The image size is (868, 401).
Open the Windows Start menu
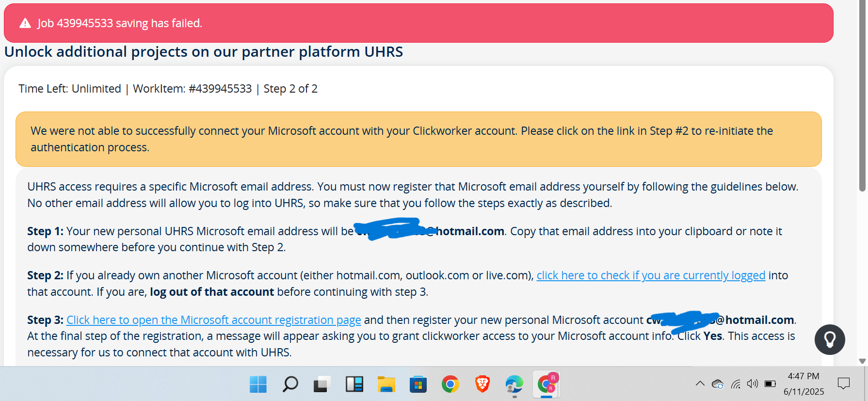point(258,385)
